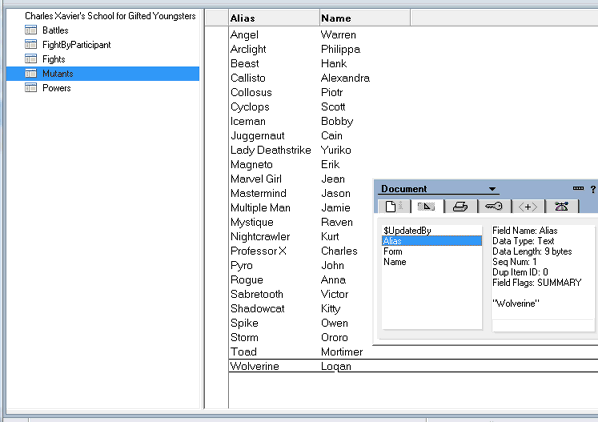Click the Data Length: 9 bytes line
Screen dimensions: 598x422
(532, 251)
